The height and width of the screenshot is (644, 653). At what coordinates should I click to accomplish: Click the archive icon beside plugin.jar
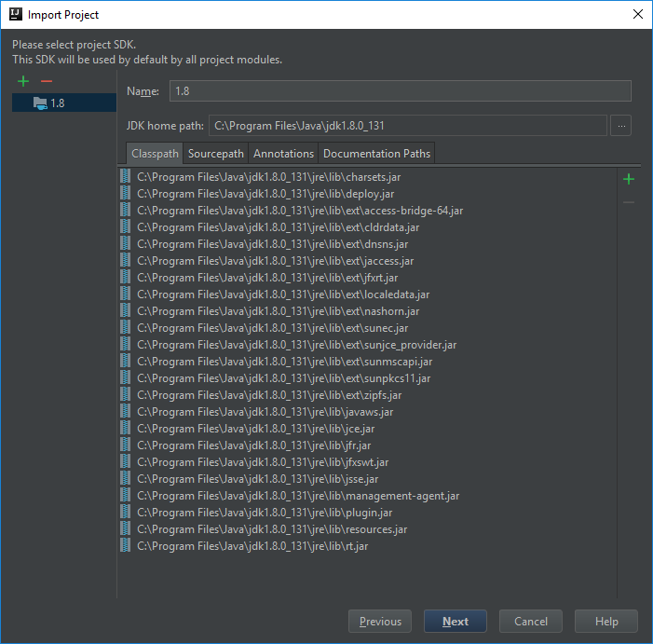pos(125,512)
